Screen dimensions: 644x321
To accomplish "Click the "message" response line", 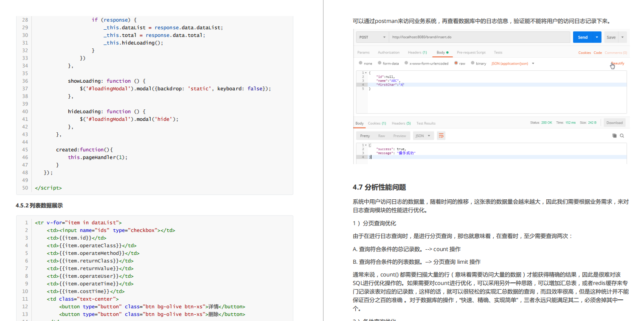I will tap(396, 153).
